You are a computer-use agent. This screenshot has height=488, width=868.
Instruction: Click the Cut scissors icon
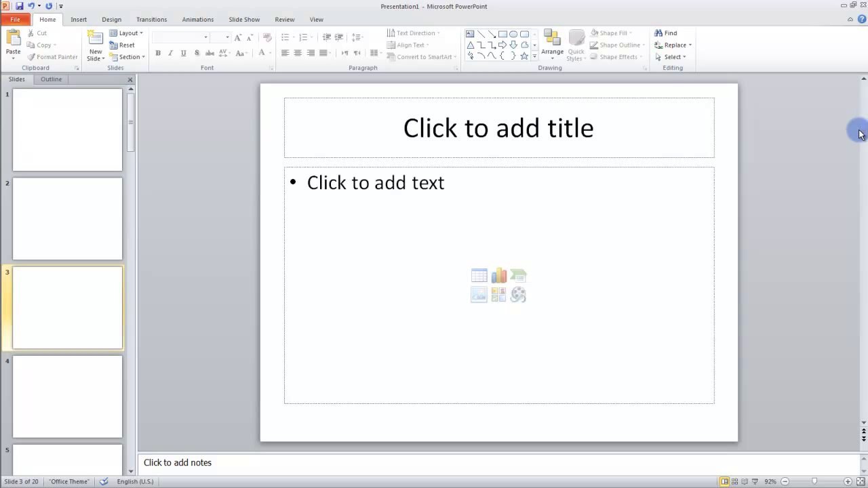(x=31, y=33)
